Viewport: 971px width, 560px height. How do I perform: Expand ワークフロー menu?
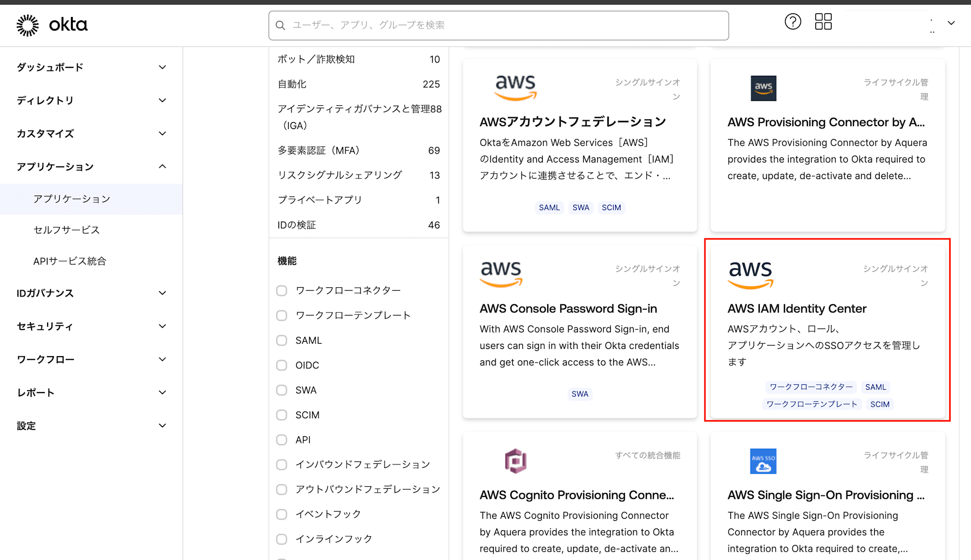91,359
